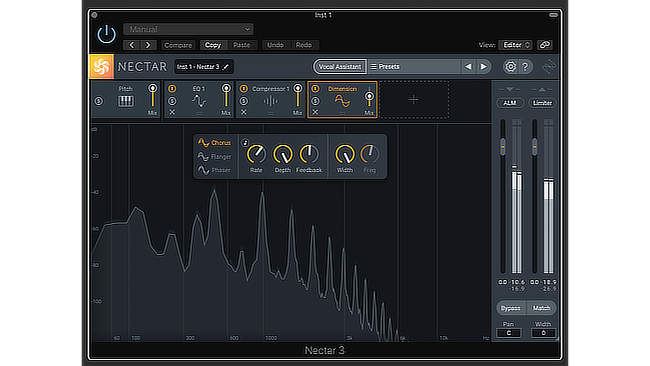
Task: Toggle the Limiter button
Action: [542, 103]
